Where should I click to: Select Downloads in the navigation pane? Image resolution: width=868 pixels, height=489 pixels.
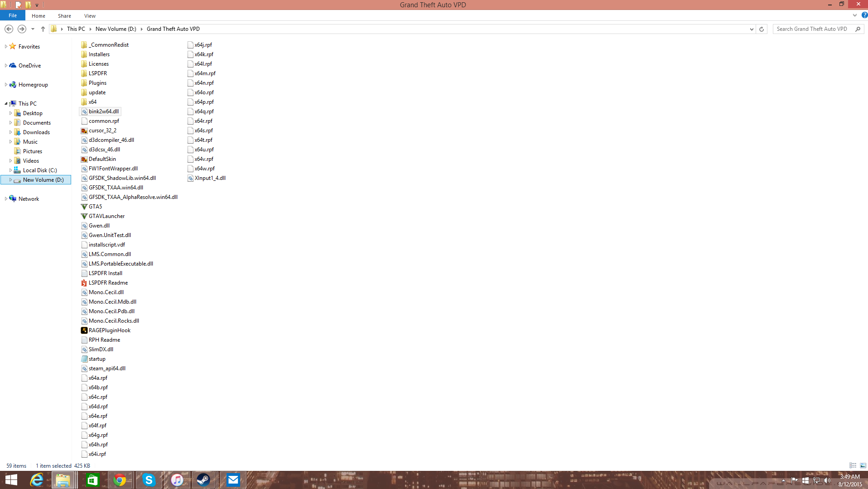(36, 132)
